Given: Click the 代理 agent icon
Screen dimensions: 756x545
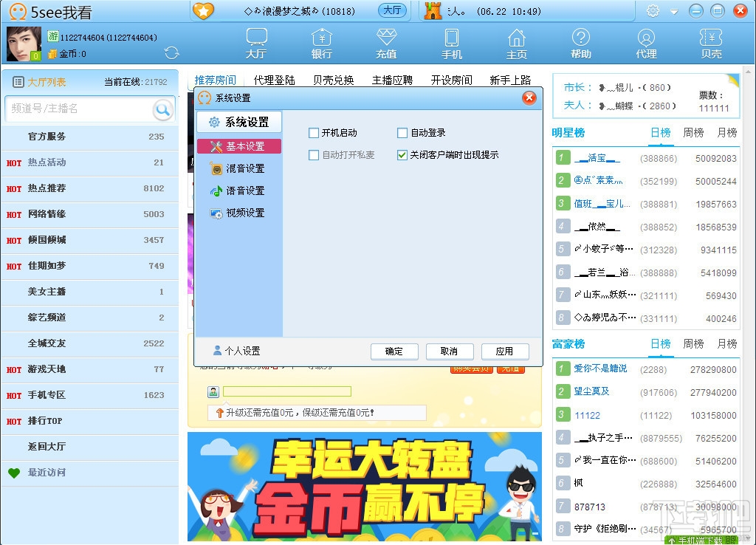Looking at the screenshot, I should tap(646, 43).
